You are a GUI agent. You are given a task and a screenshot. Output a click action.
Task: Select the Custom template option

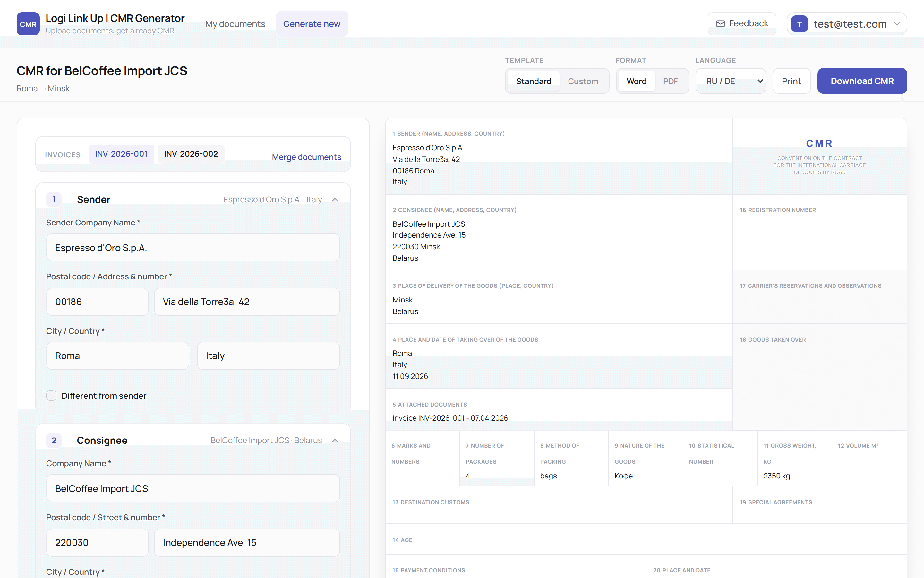[583, 81]
